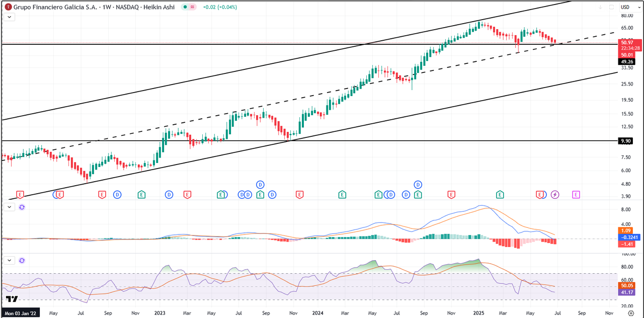This screenshot has width=644, height=318.
Task: Click the Mon 03 Jan '22 date label
Action: tap(20, 312)
